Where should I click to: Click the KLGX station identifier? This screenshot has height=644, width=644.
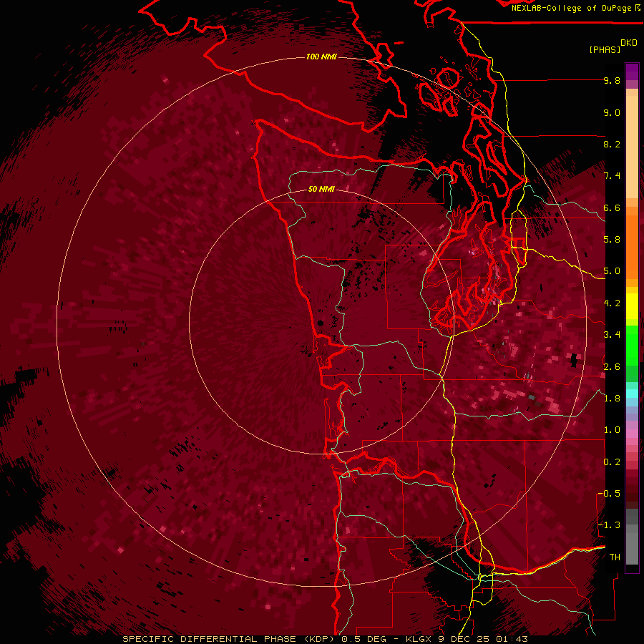point(419,639)
